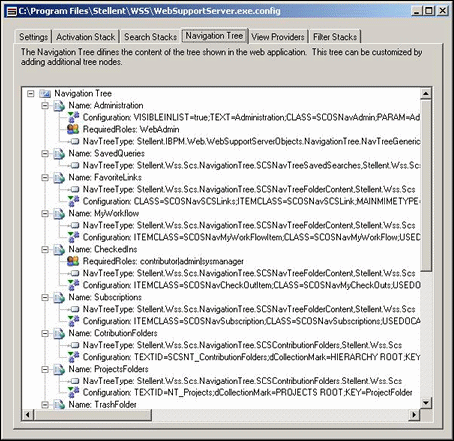Select the 'Name: SavedQueries' row
This screenshot has width=454, height=441.
coord(107,154)
